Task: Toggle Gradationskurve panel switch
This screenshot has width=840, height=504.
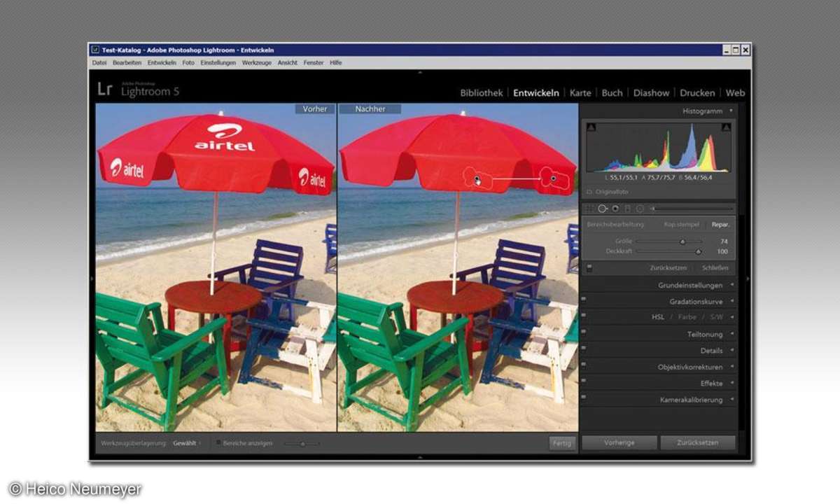Action: [x=583, y=301]
